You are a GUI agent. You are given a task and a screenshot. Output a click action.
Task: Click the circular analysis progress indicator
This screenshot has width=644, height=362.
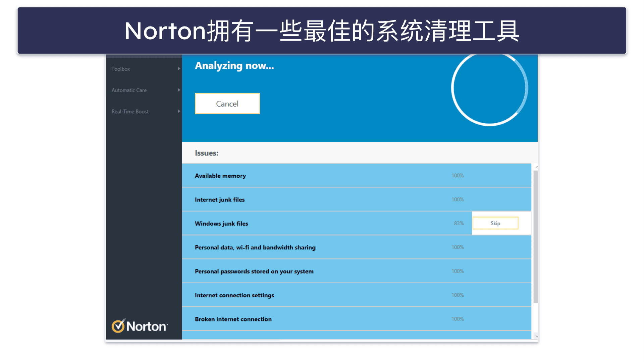click(x=489, y=88)
